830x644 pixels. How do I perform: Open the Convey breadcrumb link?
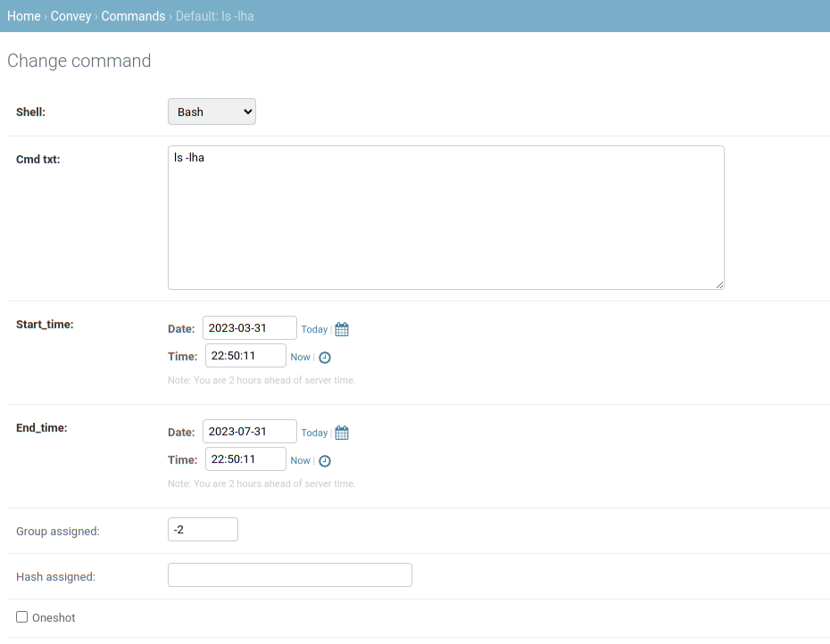71,15
